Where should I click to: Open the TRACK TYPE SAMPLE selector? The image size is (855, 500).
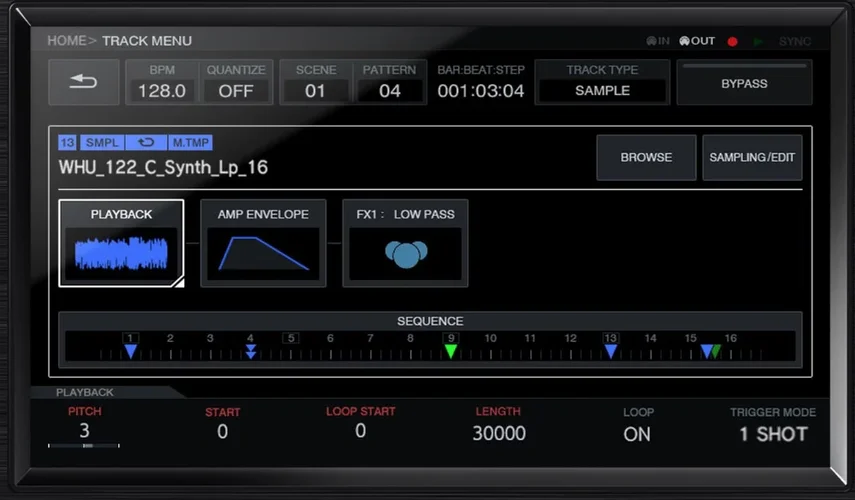tap(602, 82)
